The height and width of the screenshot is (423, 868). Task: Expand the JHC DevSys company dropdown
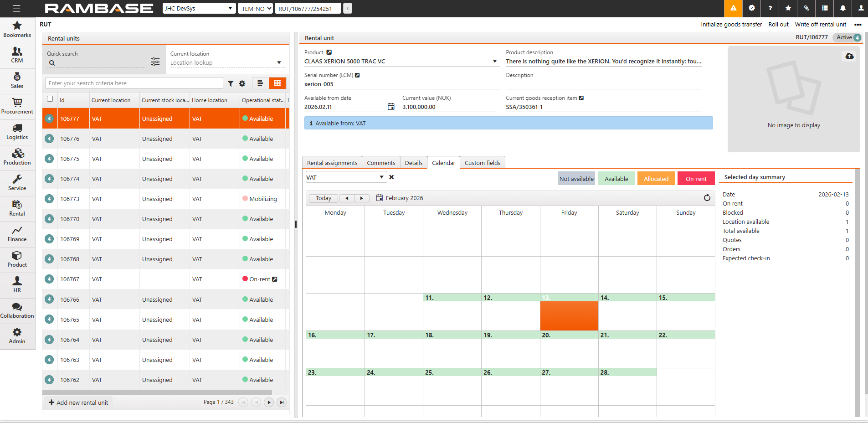pyautogui.click(x=199, y=8)
